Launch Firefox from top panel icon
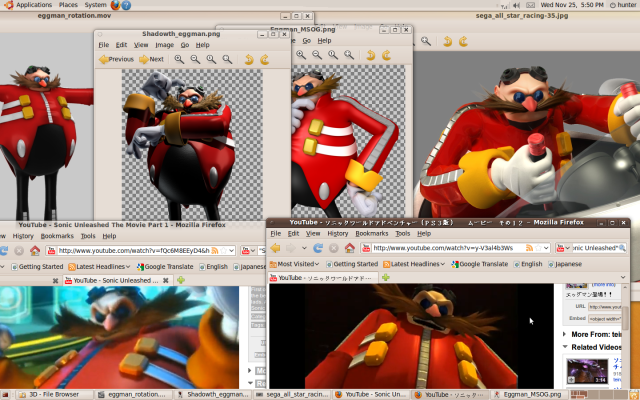The height and width of the screenshot is (400, 640). pyautogui.click(x=116, y=5)
